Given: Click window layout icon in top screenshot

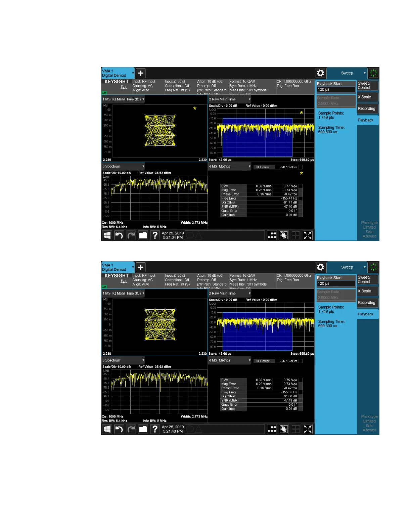Looking at the screenshot, I should point(272,235).
